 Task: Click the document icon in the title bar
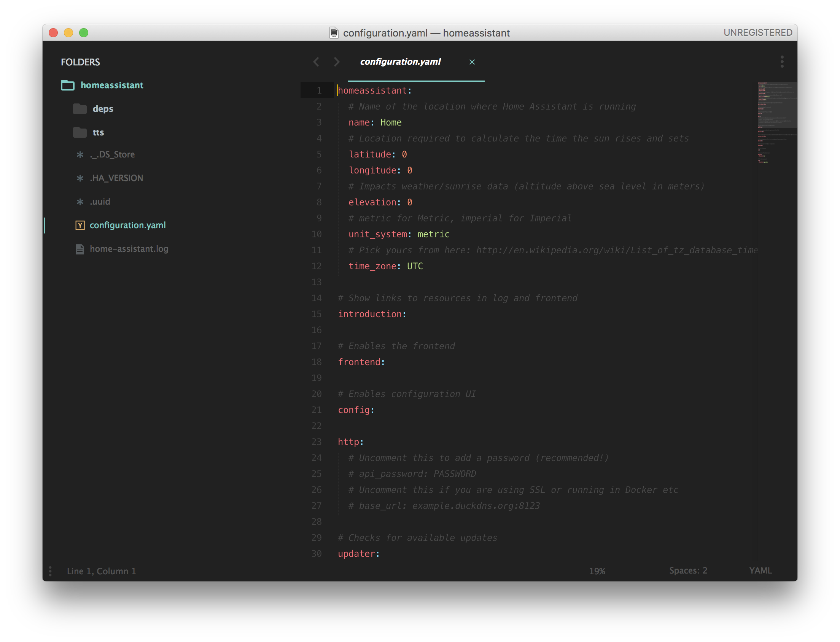334,33
